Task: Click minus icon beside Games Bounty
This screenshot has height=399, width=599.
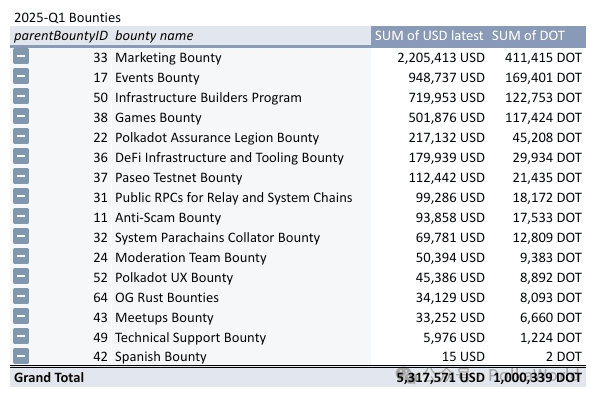Action: (x=21, y=116)
